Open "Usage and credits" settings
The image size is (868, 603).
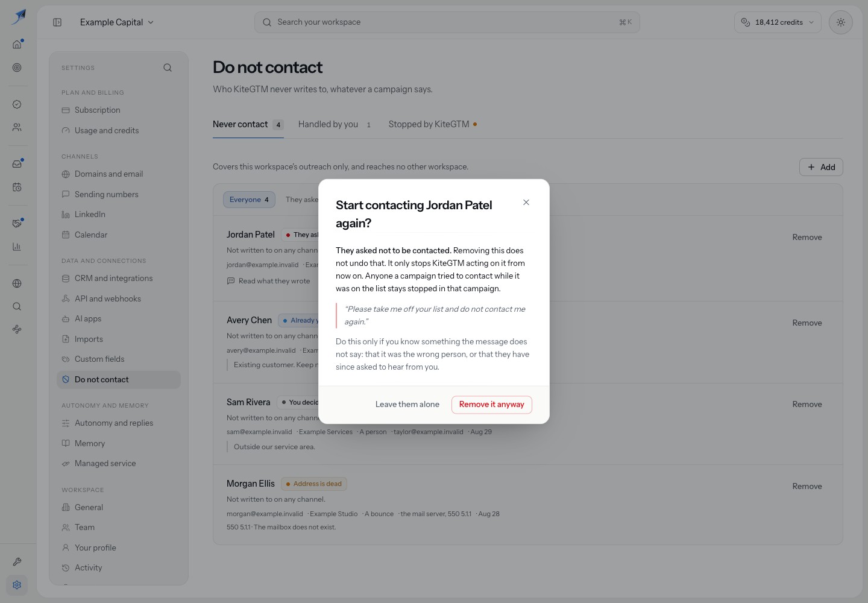point(119,131)
